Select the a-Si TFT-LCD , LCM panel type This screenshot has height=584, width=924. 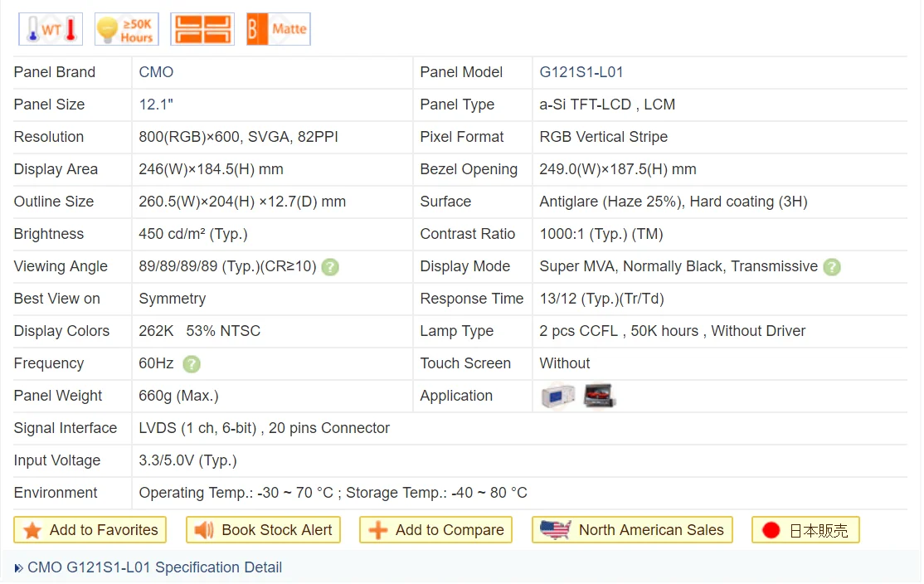coord(607,105)
